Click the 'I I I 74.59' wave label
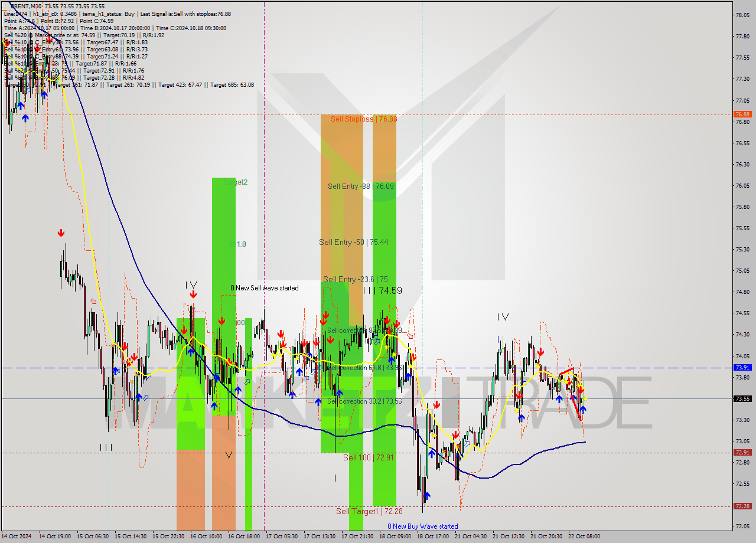Screen dimensions: 756x543 pyautogui.click(x=383, y=290)
